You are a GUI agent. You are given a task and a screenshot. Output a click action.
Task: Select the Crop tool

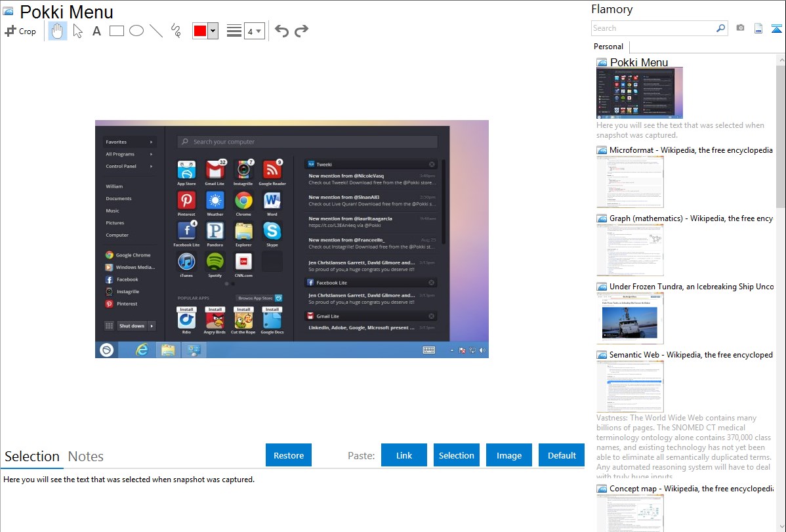(x=20, y=31)
